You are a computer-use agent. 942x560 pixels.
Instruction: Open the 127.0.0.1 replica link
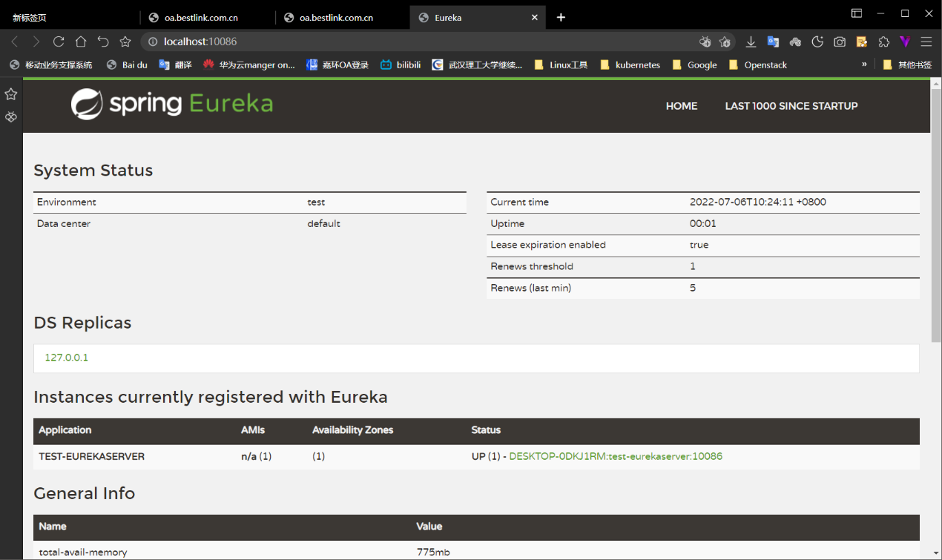tap(67, 358)
